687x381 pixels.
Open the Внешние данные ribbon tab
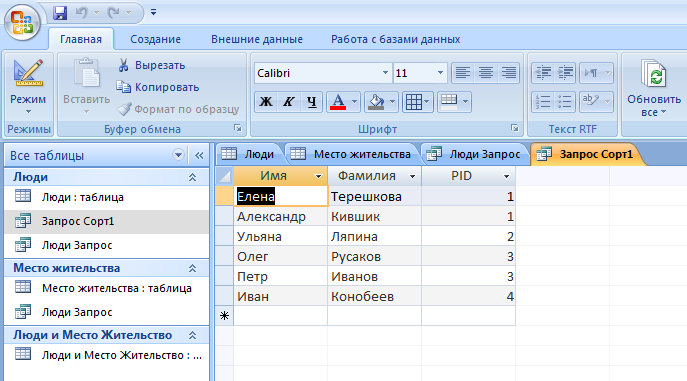point(257,39)
